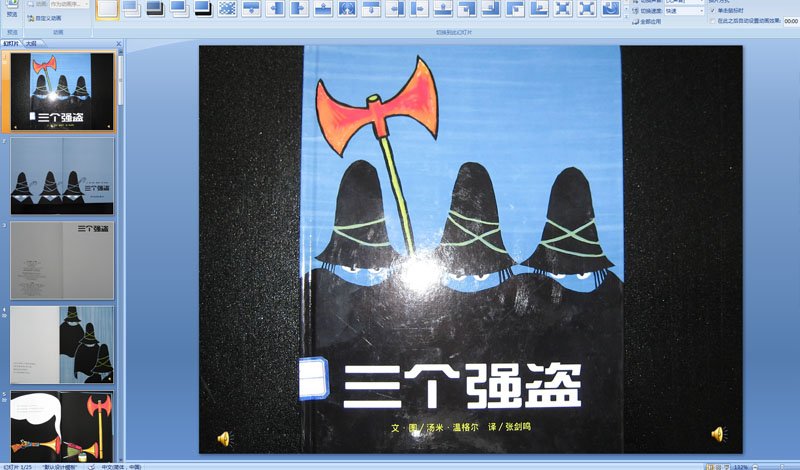This screenshot has width=800, height=470.
Task: Apply the fourth transition effect in the gallery
Action: point(179,9)
